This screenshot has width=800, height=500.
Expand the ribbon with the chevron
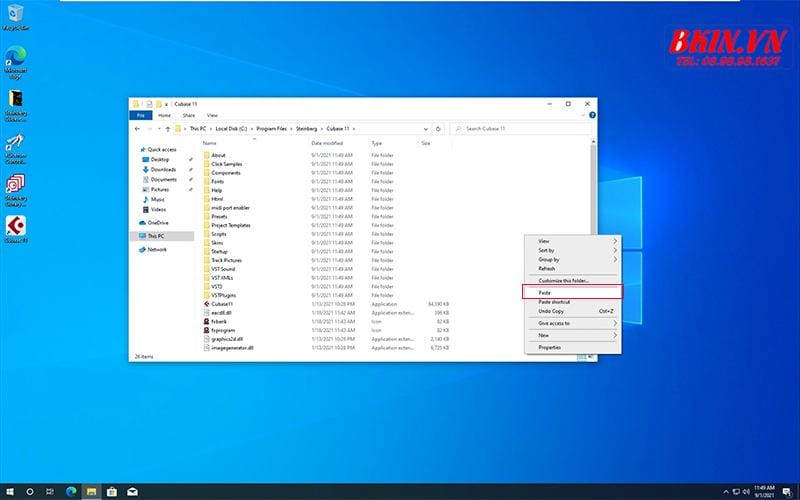[583, 115]
